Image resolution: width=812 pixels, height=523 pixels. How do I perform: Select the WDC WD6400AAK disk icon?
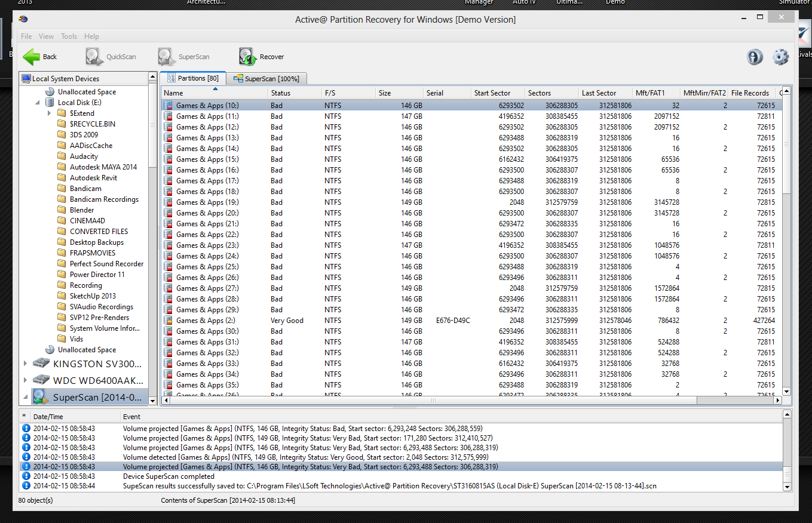tap(41, 380)
